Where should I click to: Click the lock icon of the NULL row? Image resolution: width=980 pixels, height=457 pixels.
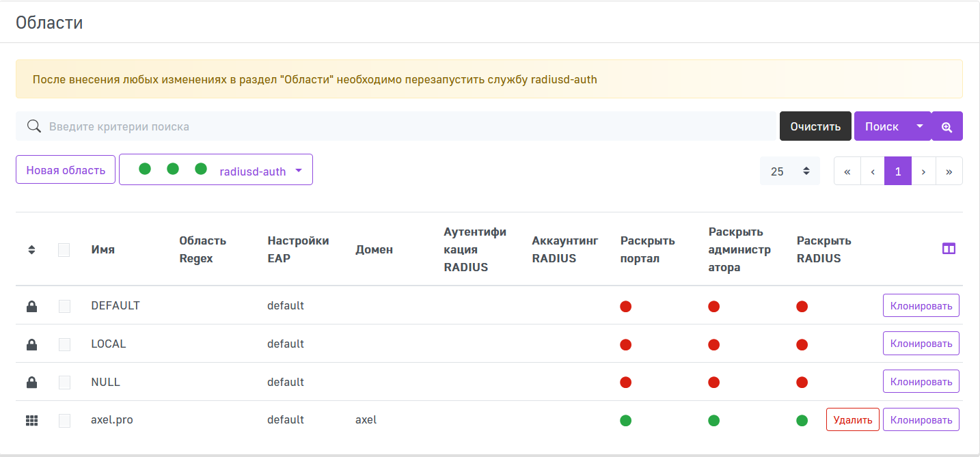(31, 383)
